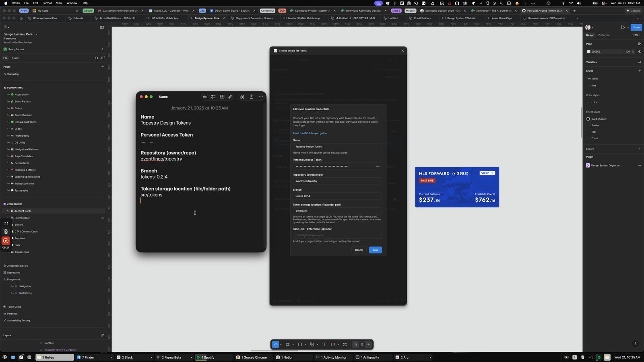This screenshot has height=362, width=644.
Task: Add a new page with plus icon
Action: (103, 67)
